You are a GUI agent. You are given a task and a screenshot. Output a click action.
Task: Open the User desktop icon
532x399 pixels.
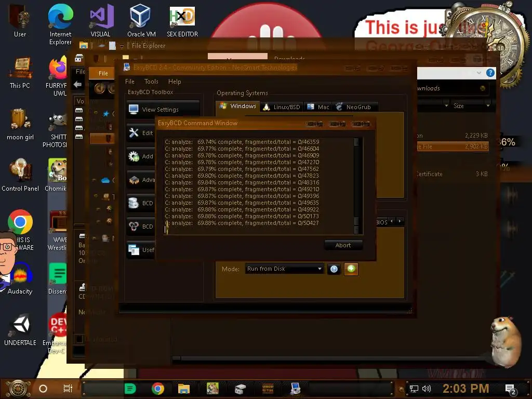(x=20, y=21)
